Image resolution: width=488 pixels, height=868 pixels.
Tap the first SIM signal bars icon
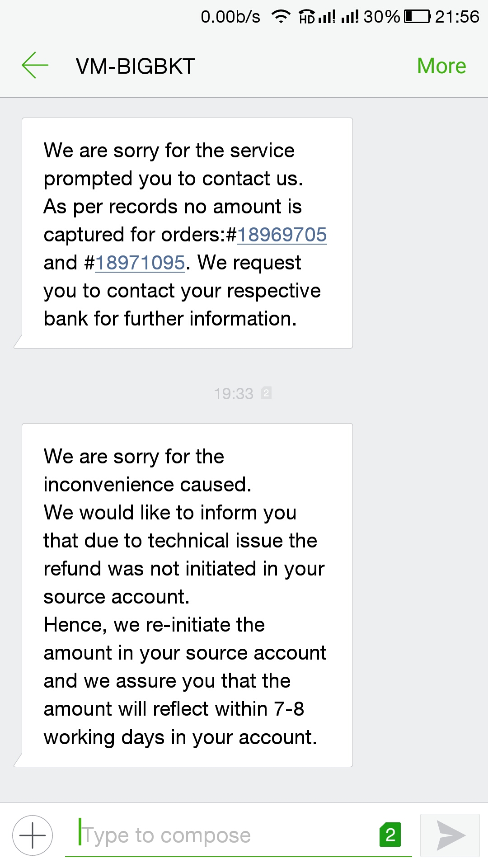click(x=327, y=17)
